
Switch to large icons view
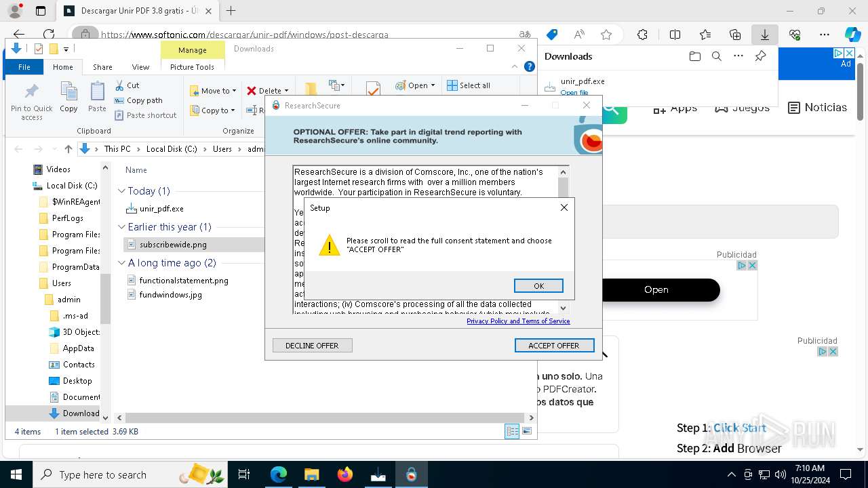coord(527,431)
